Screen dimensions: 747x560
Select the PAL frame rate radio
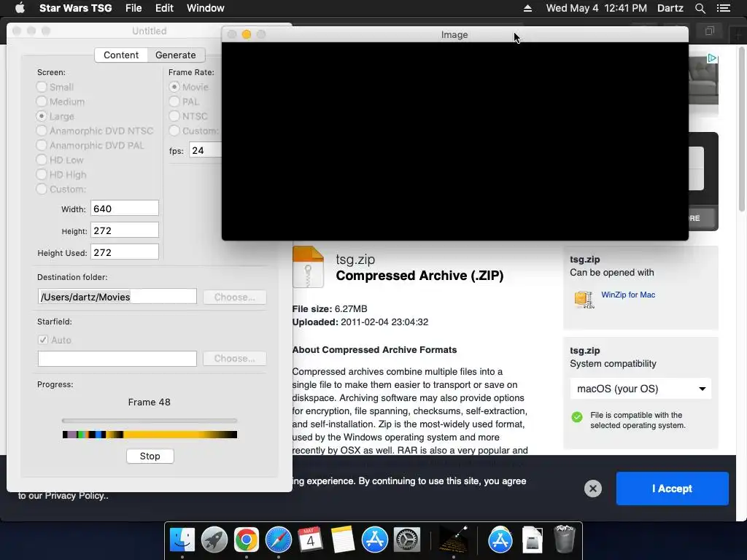(x=174, y=101)
